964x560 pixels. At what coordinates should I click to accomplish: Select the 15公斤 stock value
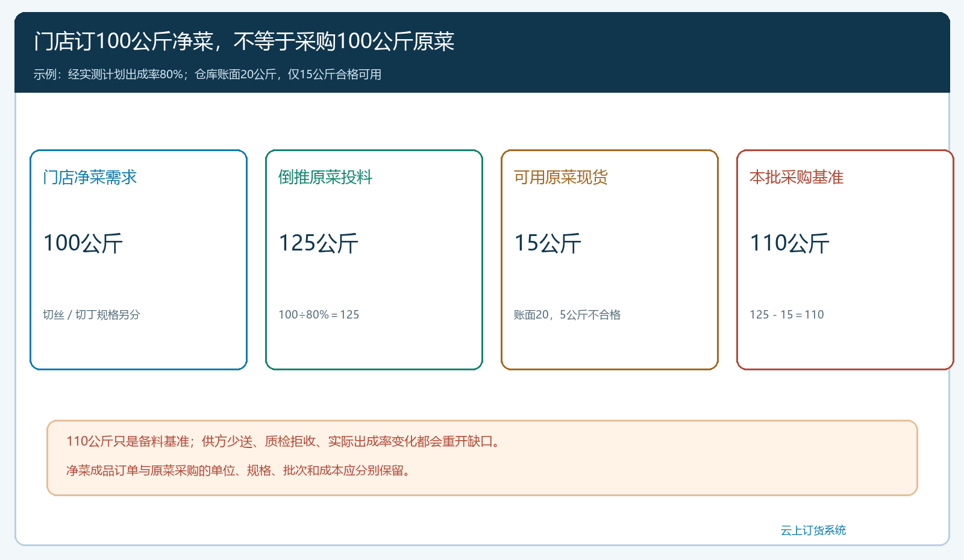coord(548,243)
